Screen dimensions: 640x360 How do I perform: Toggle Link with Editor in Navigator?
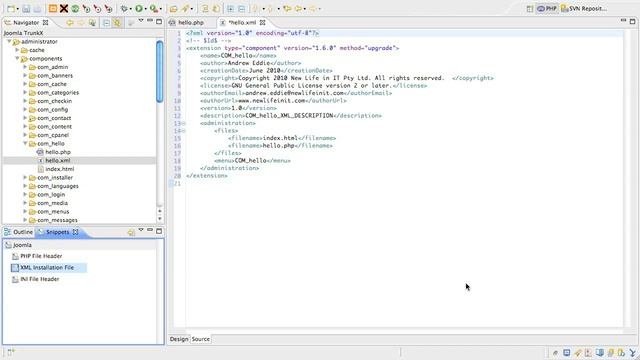[117, 23]
